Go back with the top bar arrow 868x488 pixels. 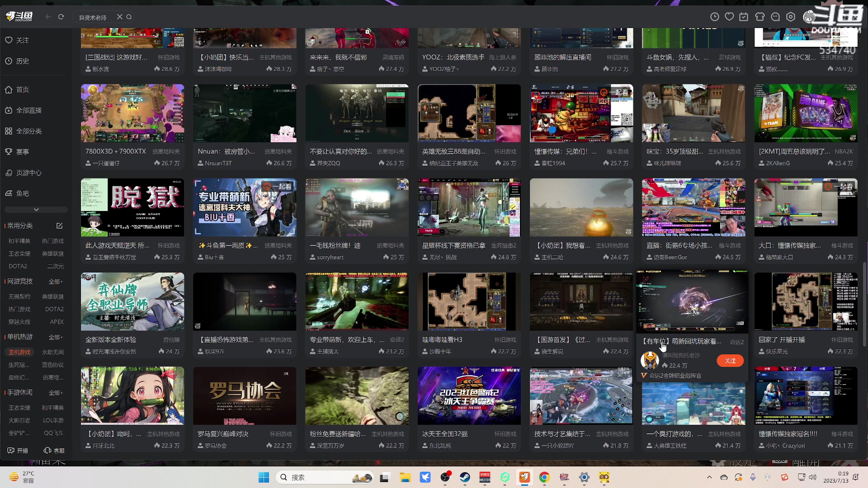tap(48, 17)
